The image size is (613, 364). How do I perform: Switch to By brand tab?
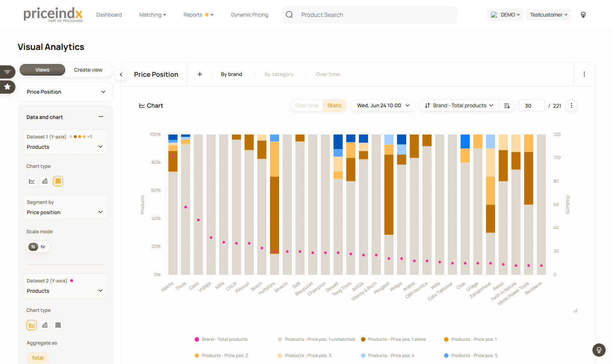pos(231,74)
